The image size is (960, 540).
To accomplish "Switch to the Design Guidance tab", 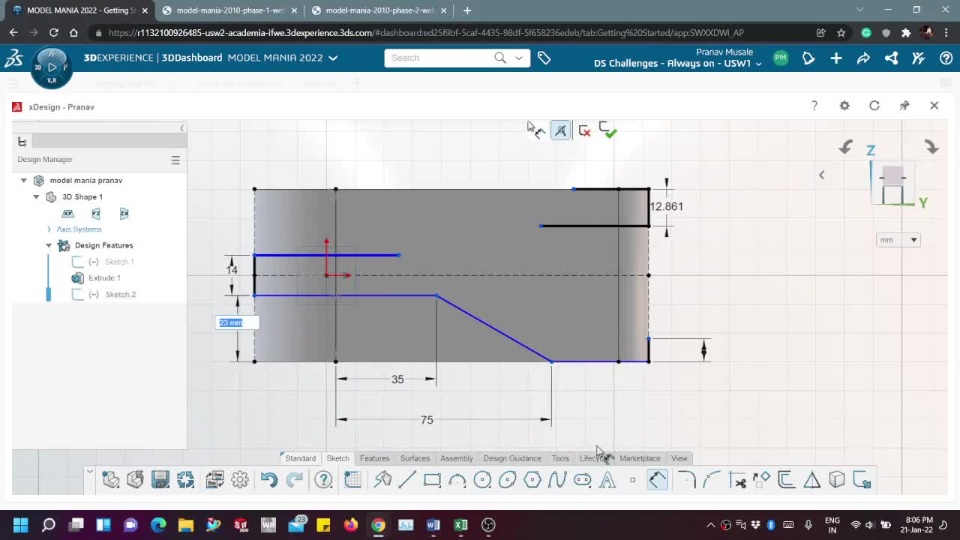I will pyautogui.click(x=512, y=458).
